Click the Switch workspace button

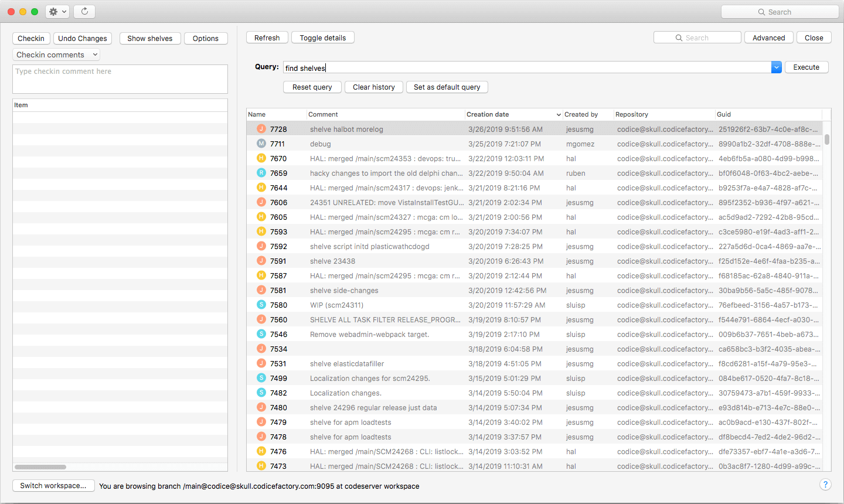(53, 485)
